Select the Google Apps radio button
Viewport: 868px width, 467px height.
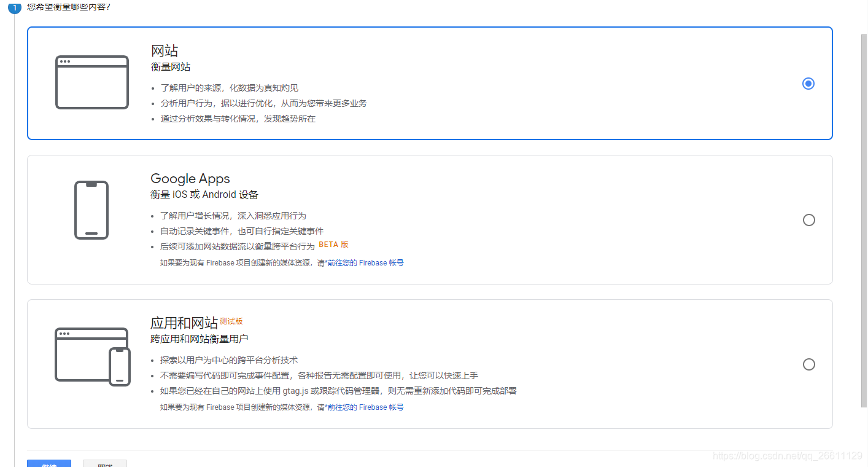click(809, 220)
